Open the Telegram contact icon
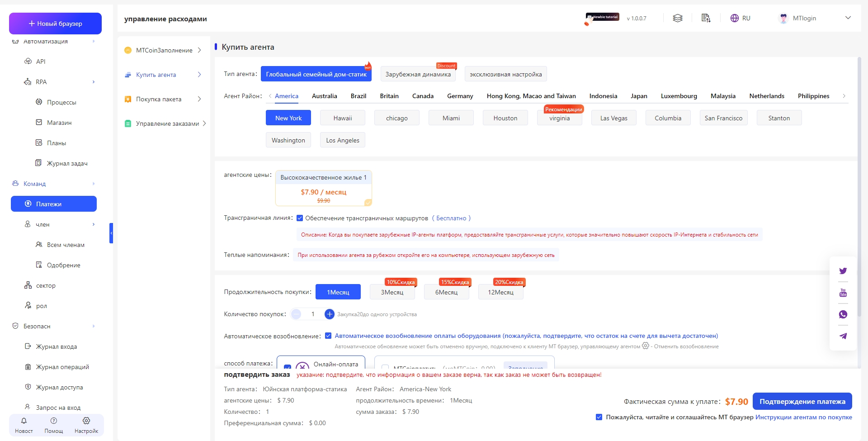The image size is (868, 441). tap(843, 336)
